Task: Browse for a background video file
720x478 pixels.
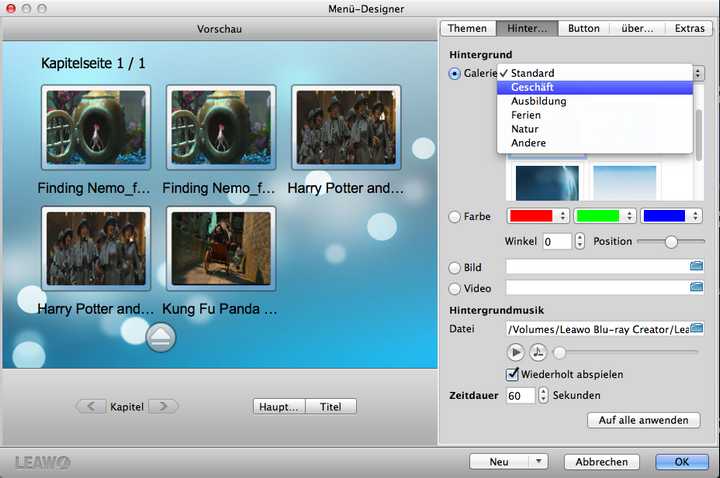Action: tap(697, 288)
